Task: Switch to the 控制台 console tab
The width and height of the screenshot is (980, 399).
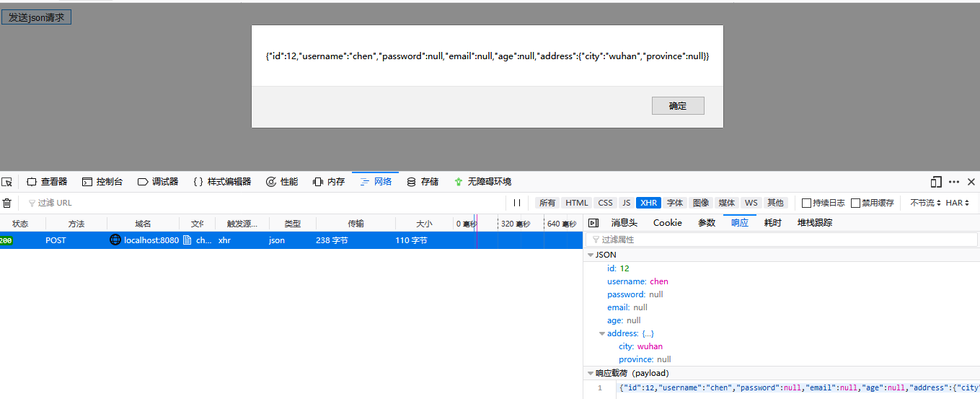Action: pyautogui.click(x=102, y=182)
